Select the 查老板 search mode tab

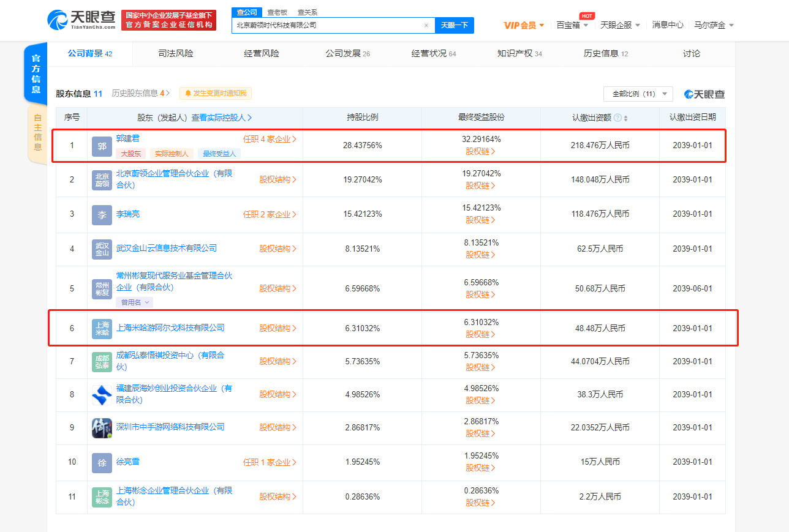click(x=277, y=12)
